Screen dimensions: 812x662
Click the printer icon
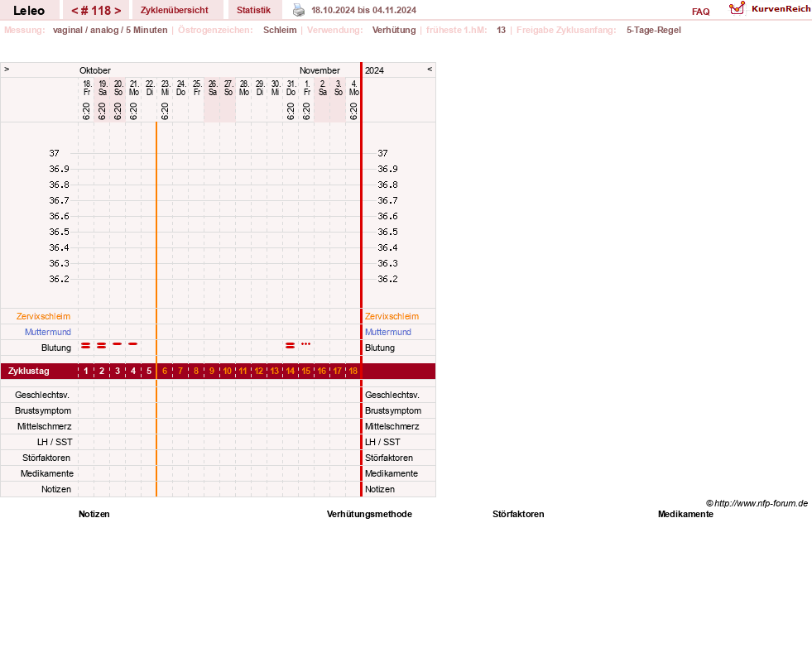[299, 10]
